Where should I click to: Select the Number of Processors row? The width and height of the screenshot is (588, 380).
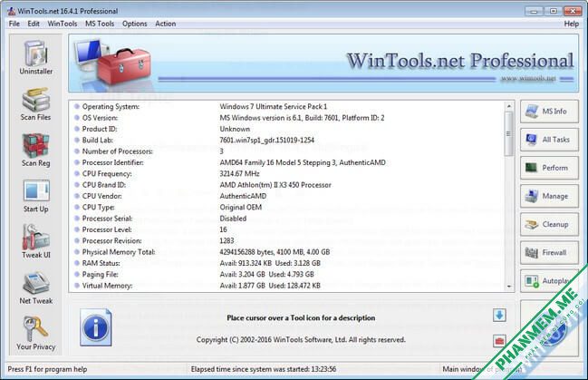pyautogui.click(x=287, y=151)
